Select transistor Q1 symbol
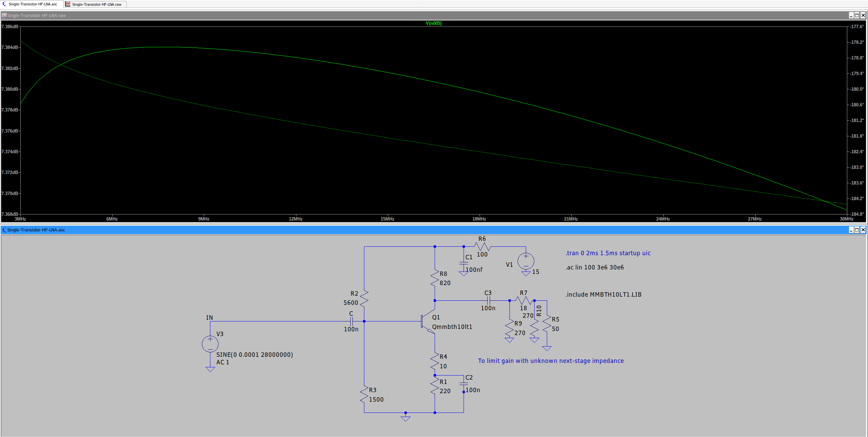Image resolution: width=868 pixels, height=437 pixels. (x=429, y=321)
